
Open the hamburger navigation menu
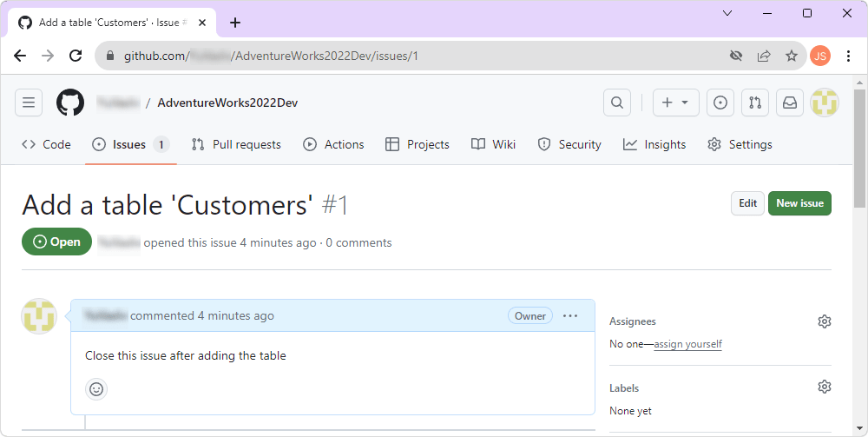click(x=29, y=103)
